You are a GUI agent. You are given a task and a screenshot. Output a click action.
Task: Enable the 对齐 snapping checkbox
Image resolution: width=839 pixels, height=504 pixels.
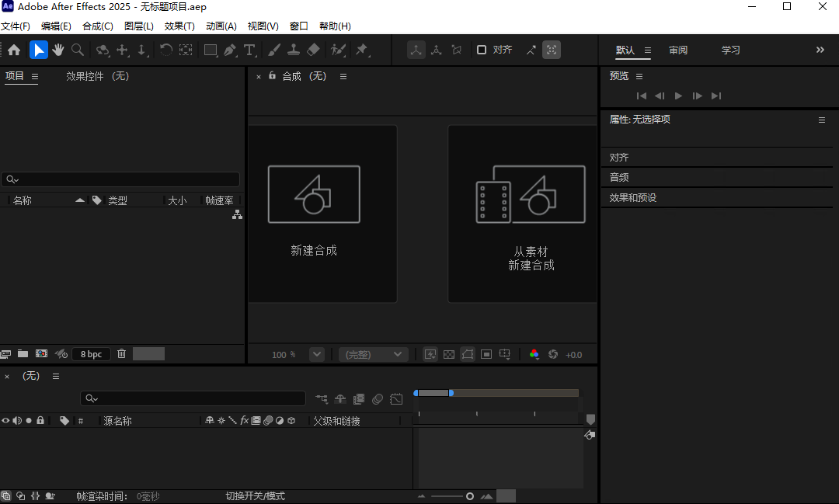pos(482,50)
